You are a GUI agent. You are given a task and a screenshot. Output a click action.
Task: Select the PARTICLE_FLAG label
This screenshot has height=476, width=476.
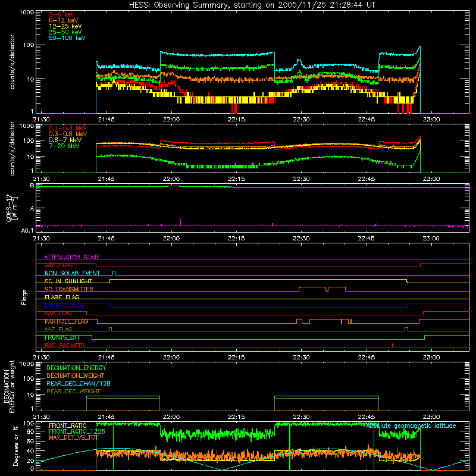(67, 321)
